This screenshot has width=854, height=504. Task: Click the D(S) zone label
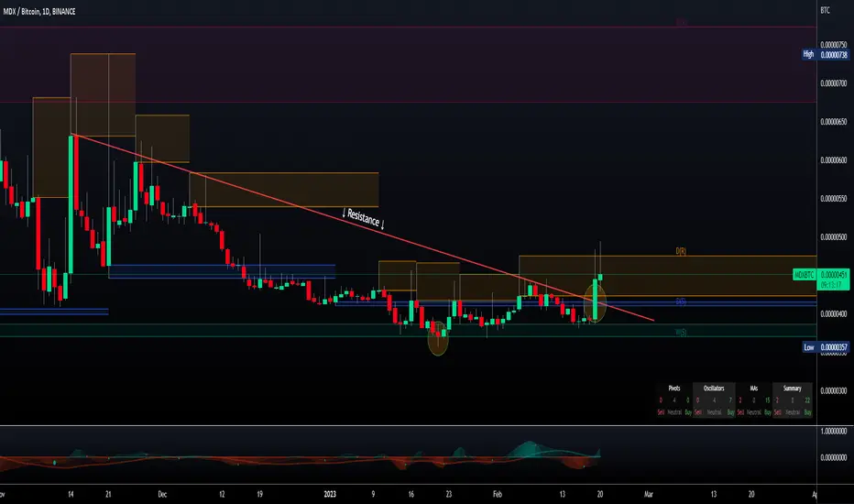[x=681, y=301]
